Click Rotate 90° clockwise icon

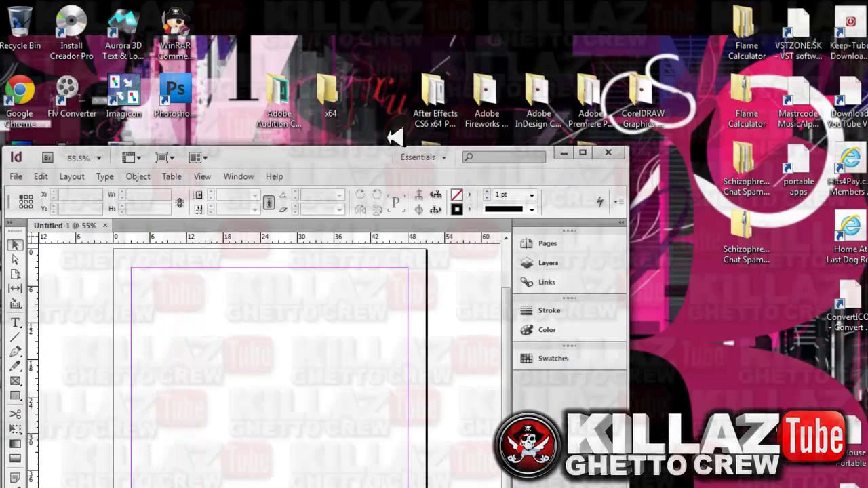click(361, 195)
